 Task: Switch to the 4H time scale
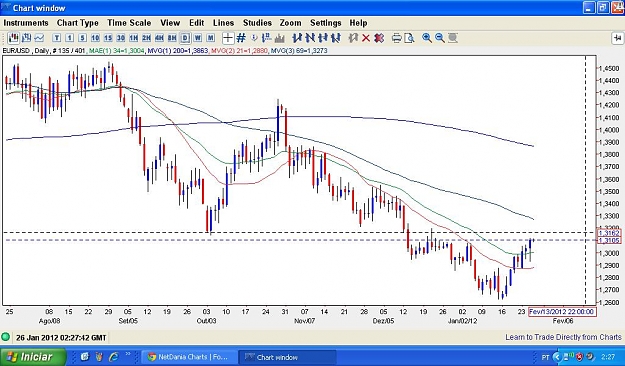point(159,38)
